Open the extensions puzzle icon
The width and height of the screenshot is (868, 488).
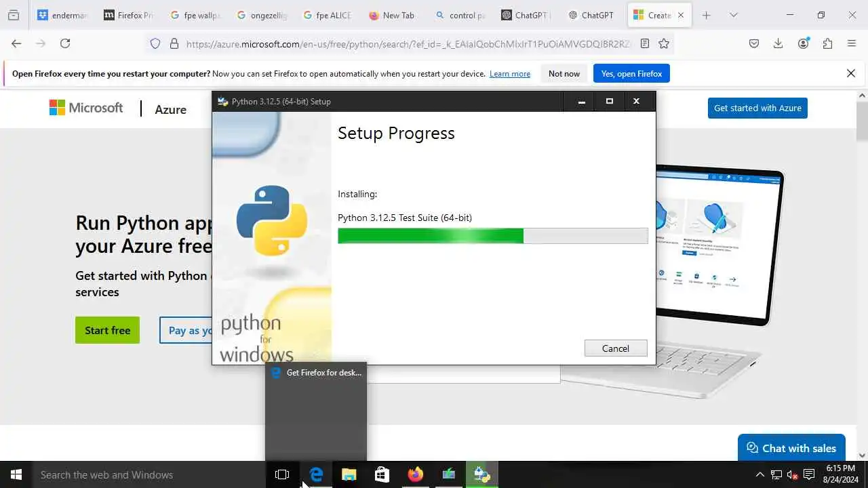click(827, 43)
